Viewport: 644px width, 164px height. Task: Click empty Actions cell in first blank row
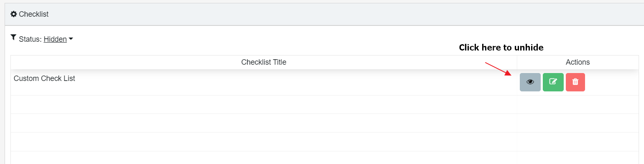click(578, 104)
